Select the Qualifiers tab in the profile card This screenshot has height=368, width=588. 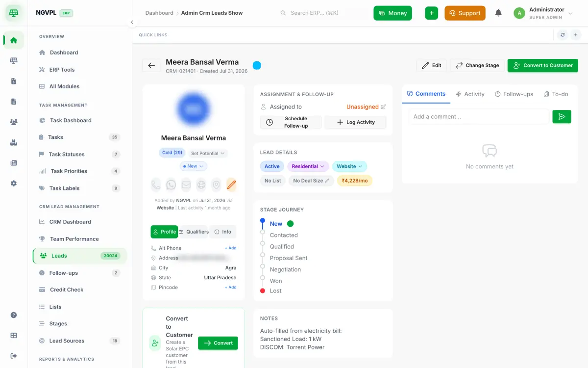click(x=194, y=232)
